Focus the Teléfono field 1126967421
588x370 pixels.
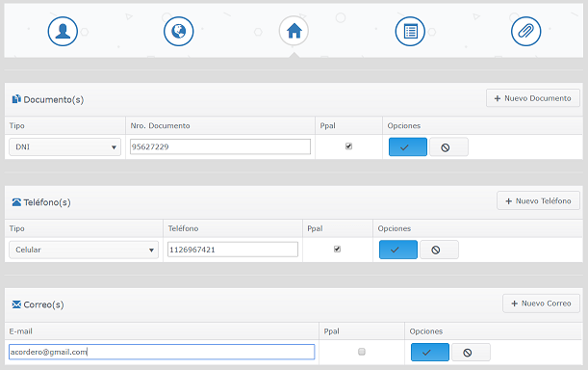pyautogui.click(x=233, y=250)
